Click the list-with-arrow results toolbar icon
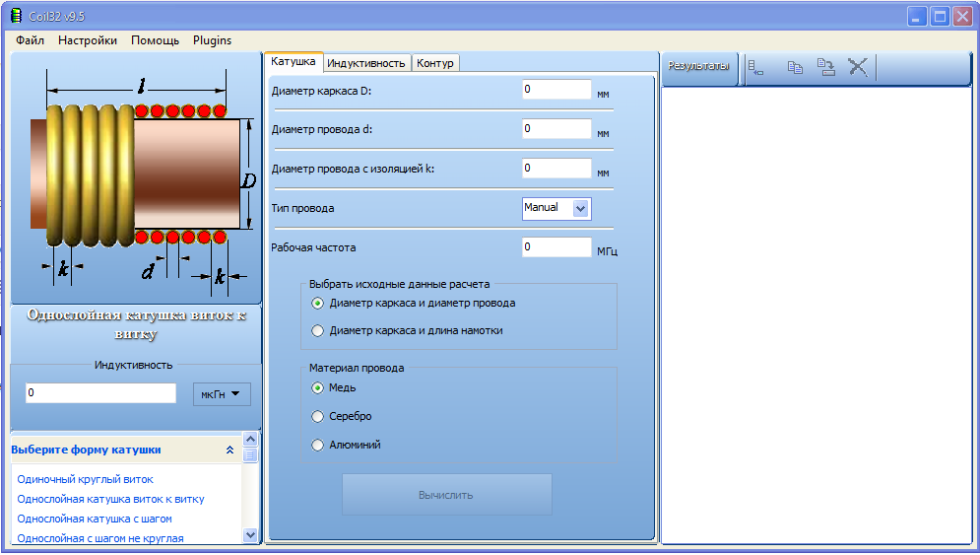980x555 pixels. tap(756, 68)
